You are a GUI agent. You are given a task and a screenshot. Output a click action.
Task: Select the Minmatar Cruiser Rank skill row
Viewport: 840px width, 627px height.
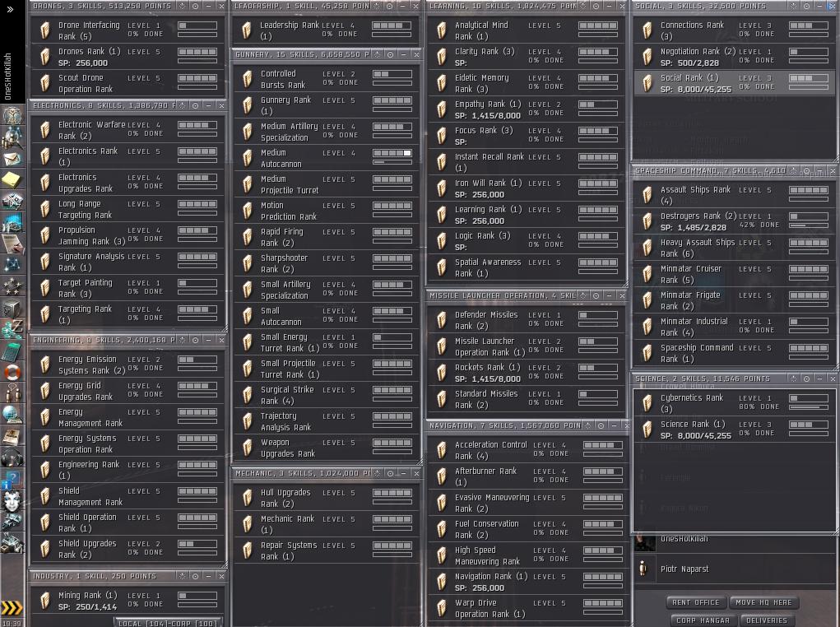coord(734,274)
